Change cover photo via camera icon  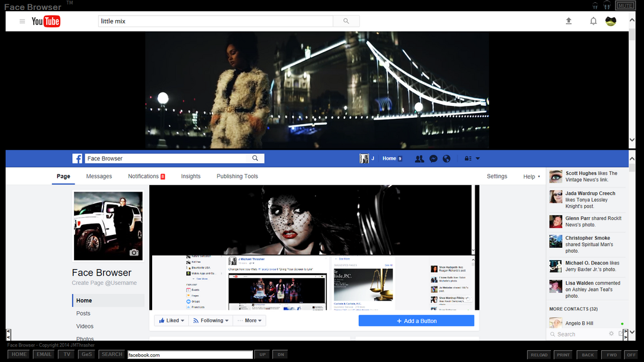tap(134, 252)
